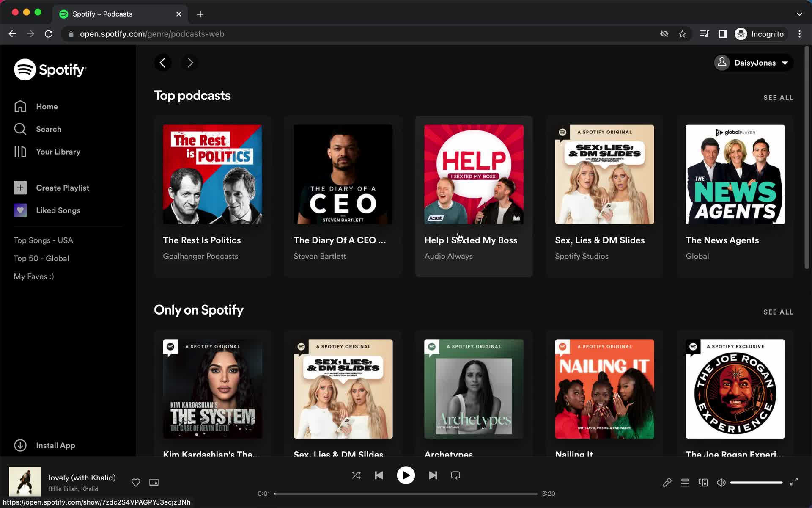
Task: Open Kim Kardashian's The System cover
Action: pos(212,389)
